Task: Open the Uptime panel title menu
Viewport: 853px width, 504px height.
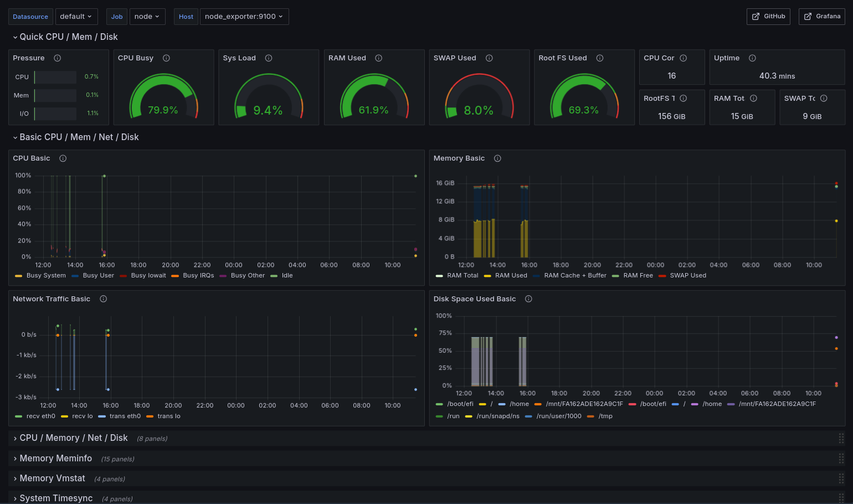Action: click(x=727, y=58)
